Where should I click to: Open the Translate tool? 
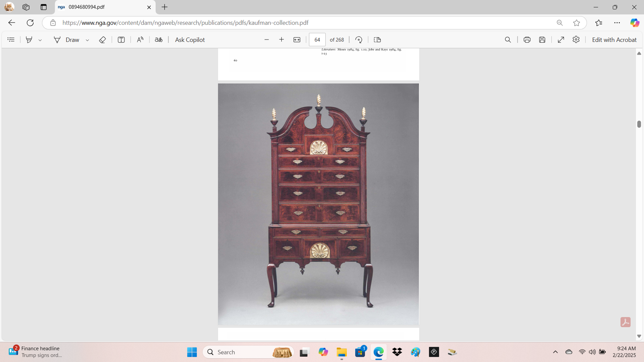tap(159, 40)
